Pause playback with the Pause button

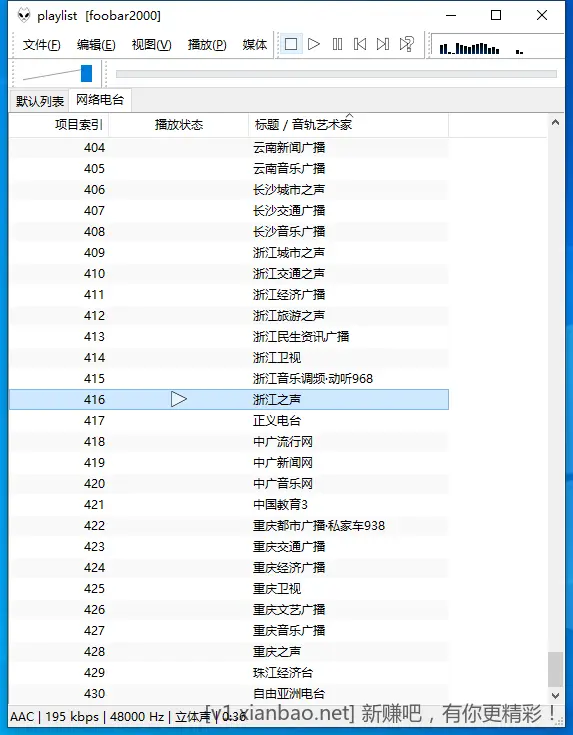pos(337,45)
